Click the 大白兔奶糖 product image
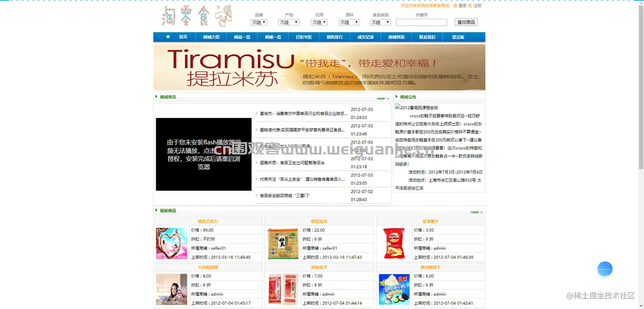This screenshot has width=644, height=309. point(172,289)
